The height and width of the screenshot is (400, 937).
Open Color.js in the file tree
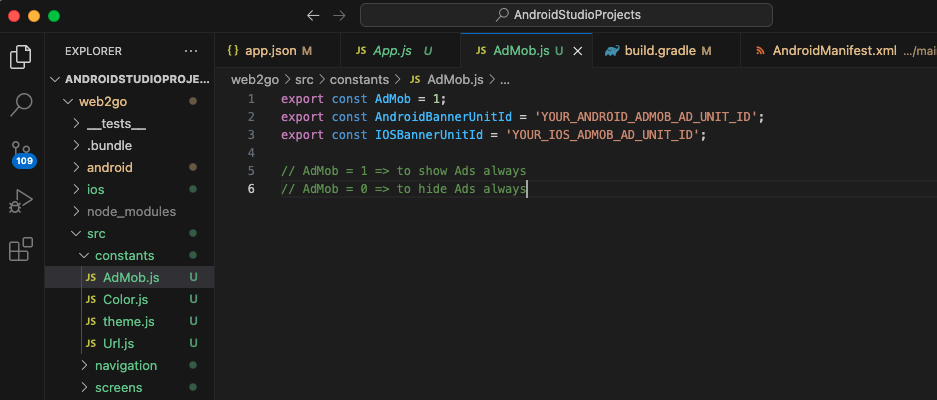[125, 299]
